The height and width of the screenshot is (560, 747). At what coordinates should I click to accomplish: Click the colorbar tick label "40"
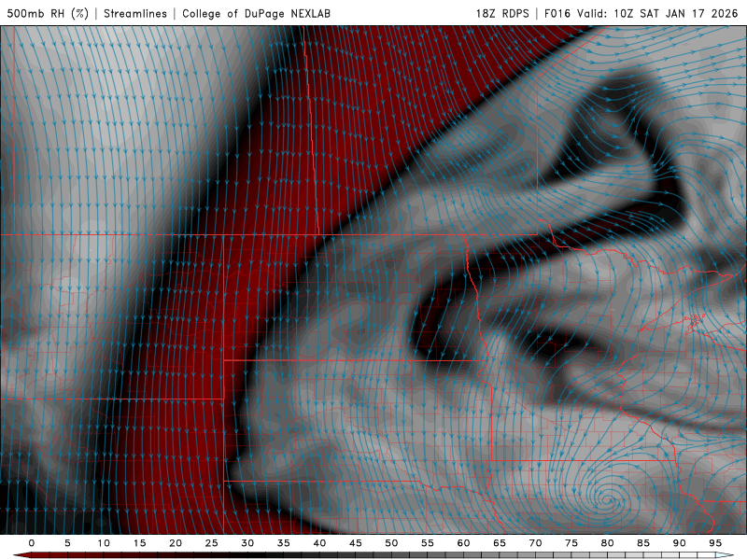point(319,543)
